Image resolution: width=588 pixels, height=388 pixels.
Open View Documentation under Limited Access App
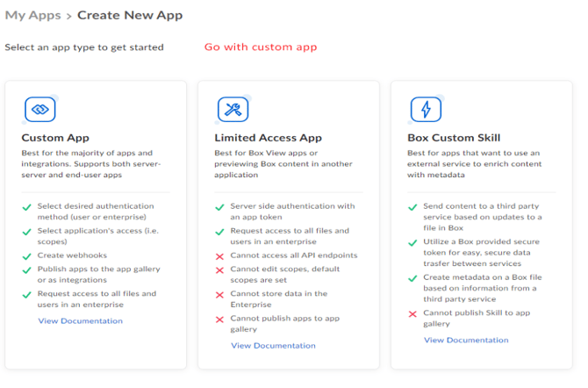tap(273, 346)
